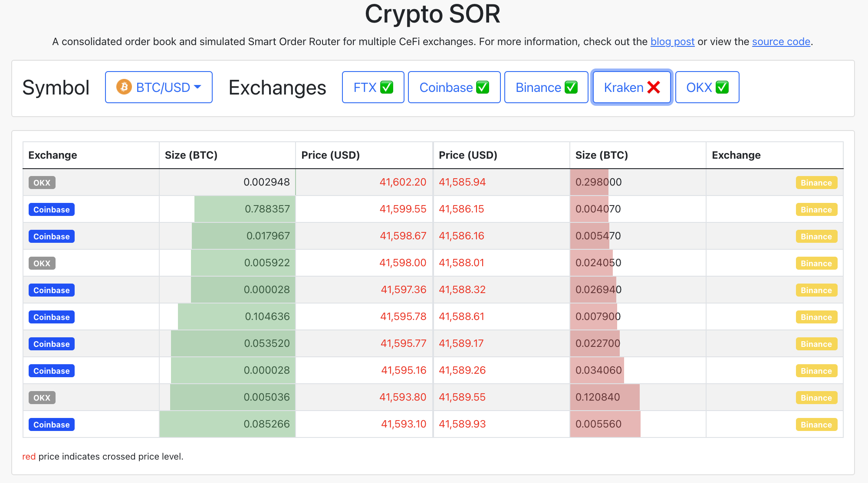The width and height of the screenshot is (868, 483).
Task: Click ask size 0.034060
Action: point(598,370)
